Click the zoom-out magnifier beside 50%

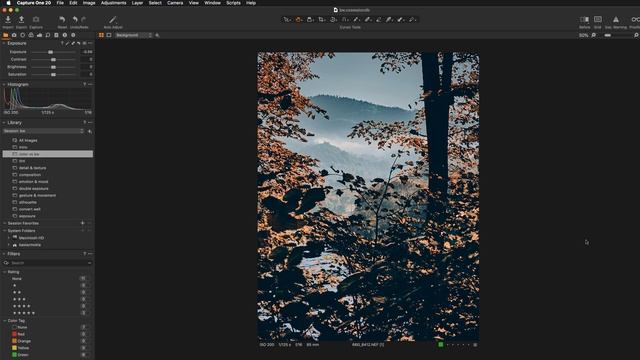[x=594, y=36]
